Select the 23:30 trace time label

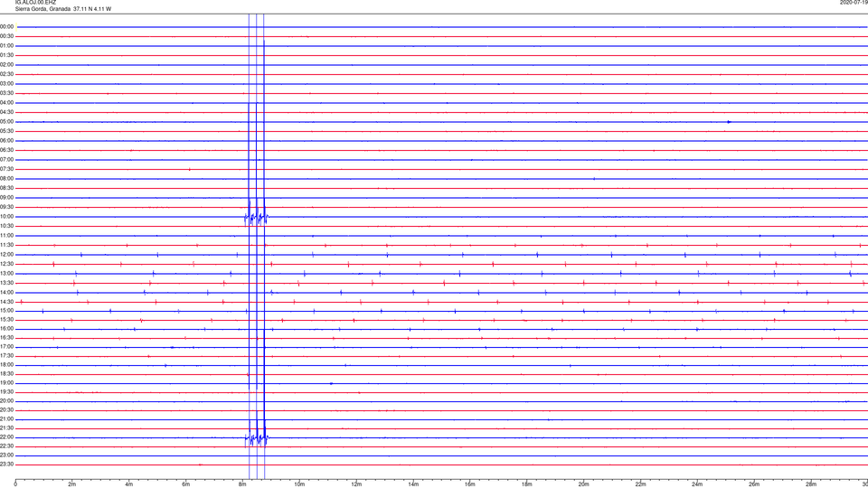coord(6,465)
